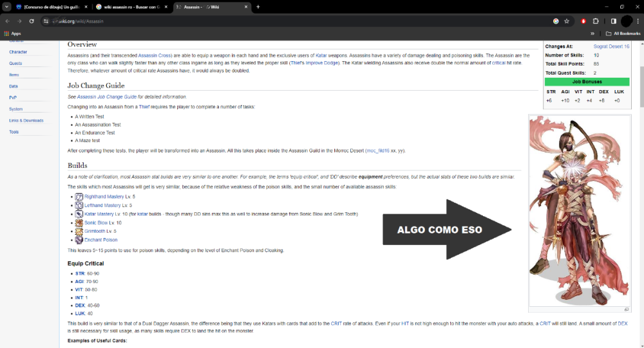Enlarge the Assassin image via magnify icon
This screenshot has width=644, height=348.
(626, 309)
